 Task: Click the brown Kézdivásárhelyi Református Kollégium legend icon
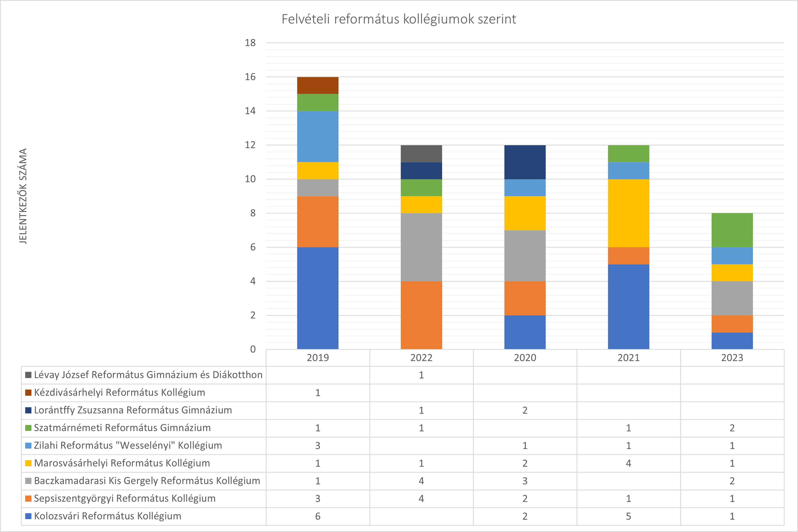click(x=28, y=392)
